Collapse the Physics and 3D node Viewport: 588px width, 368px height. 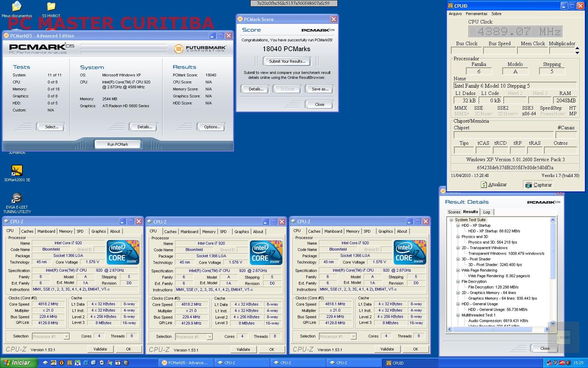coord(458,237)
